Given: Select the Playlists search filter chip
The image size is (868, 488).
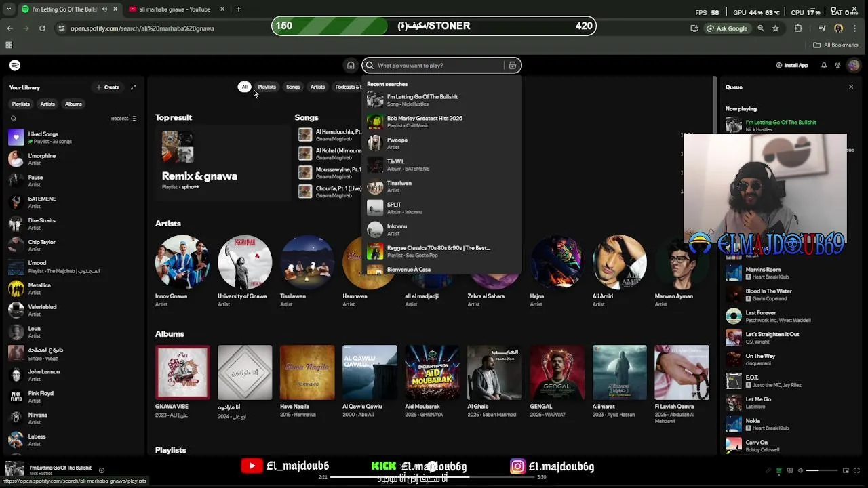Looking at the screenshot, I should pyautogui.click(x=267, y=87).
